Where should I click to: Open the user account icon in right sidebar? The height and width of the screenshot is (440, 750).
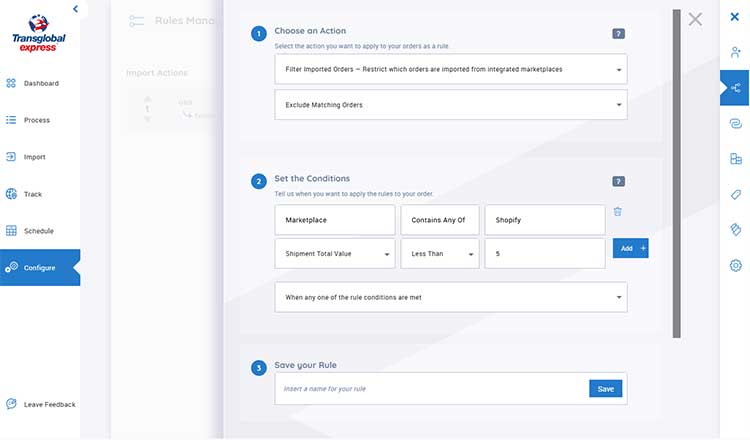point(736,52)
